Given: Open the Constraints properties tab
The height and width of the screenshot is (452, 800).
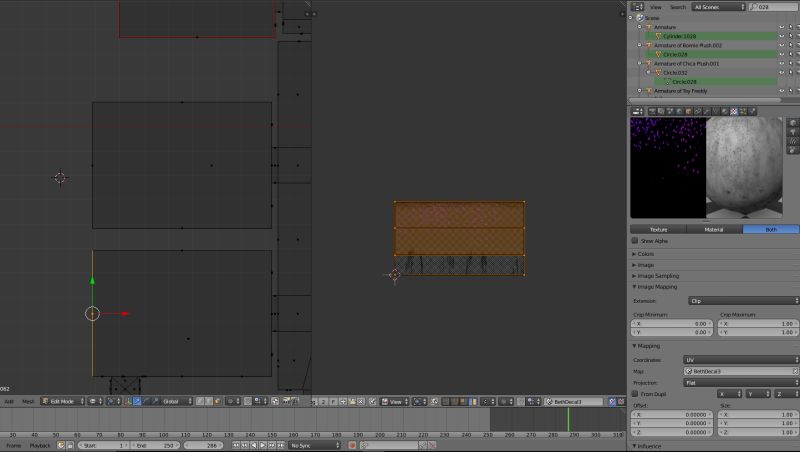Looking at the screenshot, I should point(697,111).
